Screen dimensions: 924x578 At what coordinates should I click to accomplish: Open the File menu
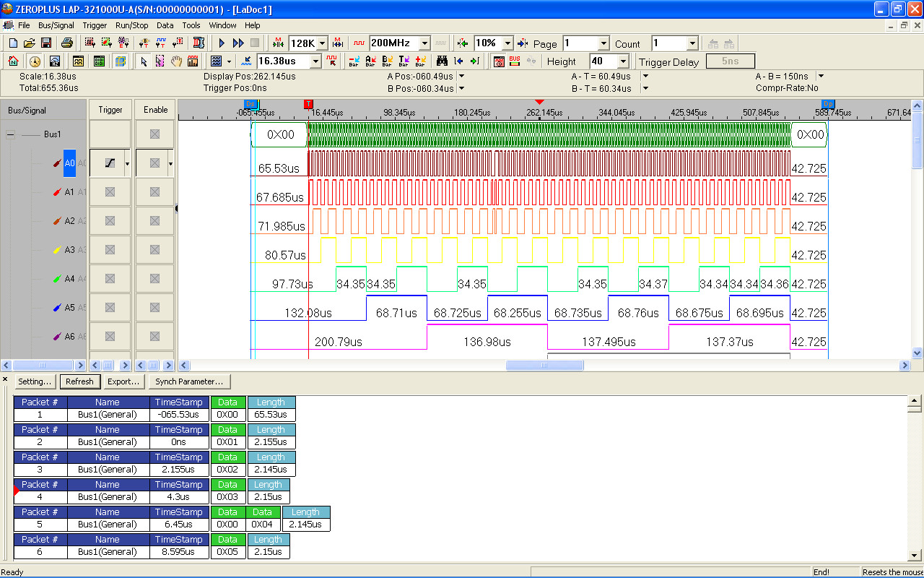[24, 25]
